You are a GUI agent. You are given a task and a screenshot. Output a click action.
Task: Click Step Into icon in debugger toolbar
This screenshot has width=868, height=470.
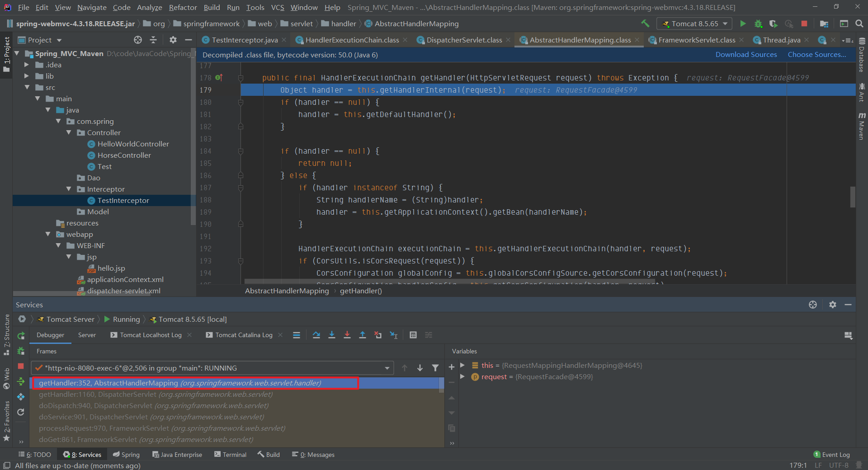tap(331, 335)
